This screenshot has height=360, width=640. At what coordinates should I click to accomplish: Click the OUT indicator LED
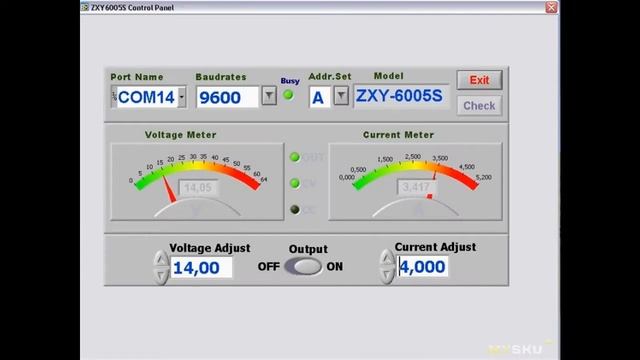coord(295,157)
